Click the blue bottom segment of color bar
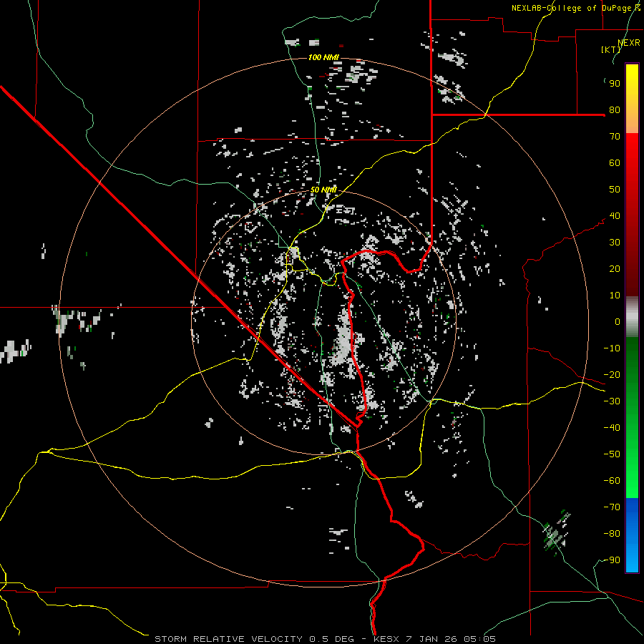The width and height of the screenshot is (644, 644). click(x=632, y=535)
